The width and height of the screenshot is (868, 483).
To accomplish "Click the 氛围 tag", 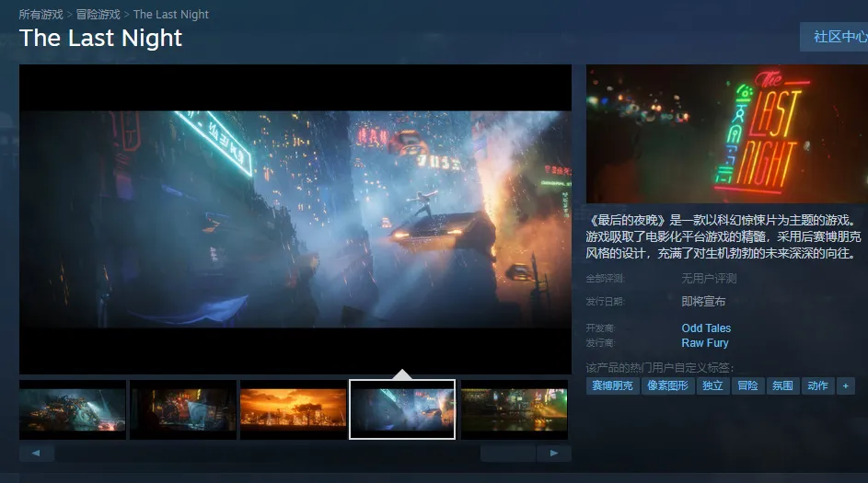I will [x=782, y=385].
